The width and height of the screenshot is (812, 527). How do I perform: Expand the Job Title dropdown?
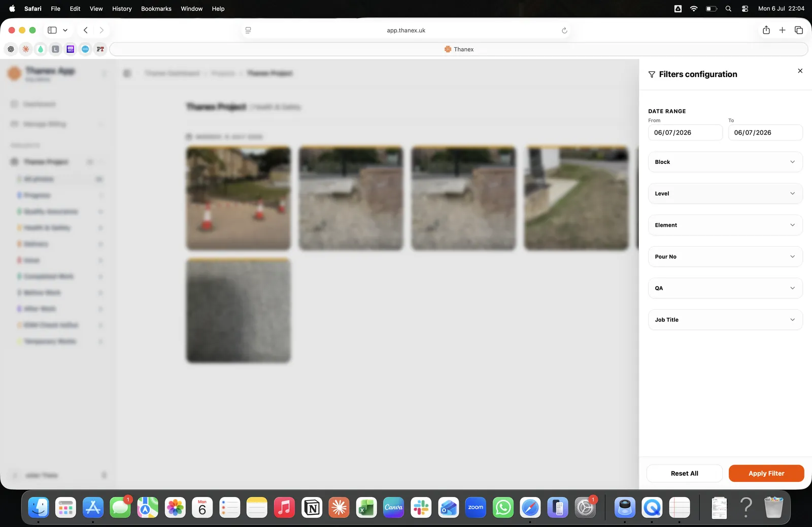point(725,320)
